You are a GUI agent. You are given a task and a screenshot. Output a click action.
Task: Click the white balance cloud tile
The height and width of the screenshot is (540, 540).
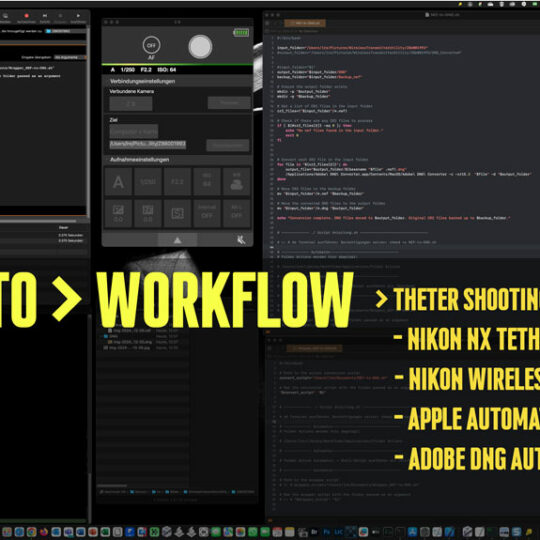pyautogui.click(x=237, y=181)
